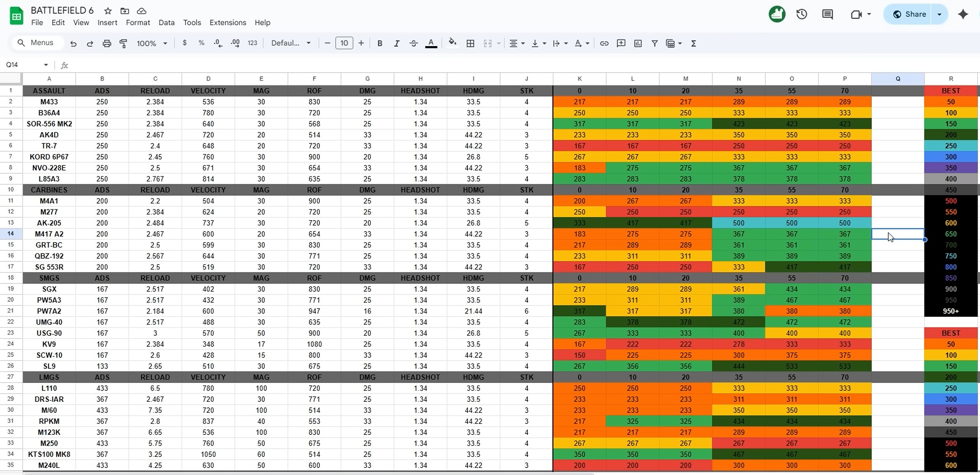The height and width of the screenshot is (475, 980).
Task: Toggle strikethrough formatting
Action: 413,43
